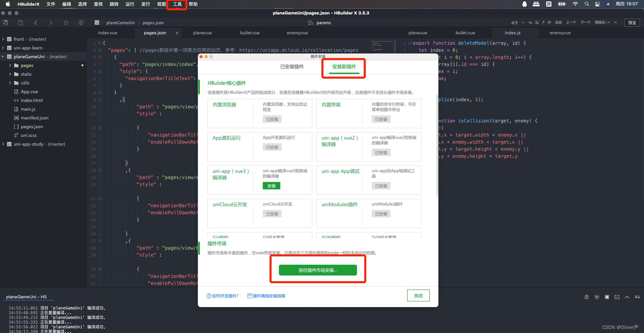Viewport: 644px width, 333px height.
Task: Expand the front project tree node
Action: click(3, 39)
